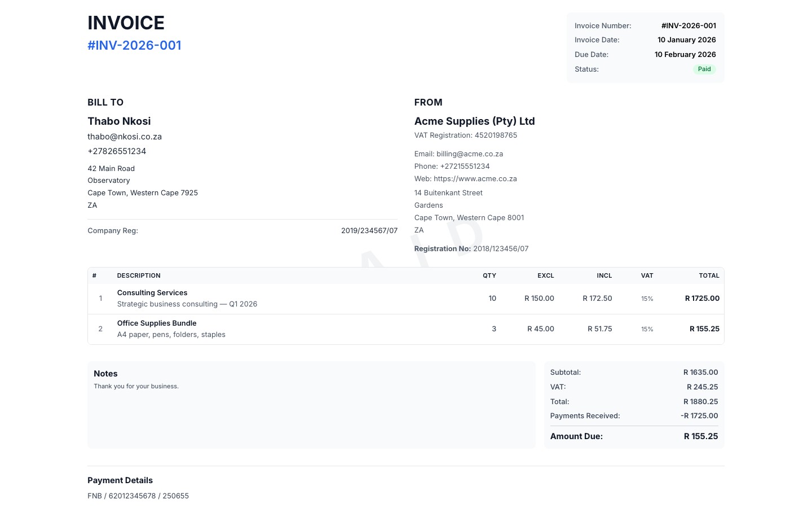
Task: Select the Notes text area
Action: point(311,405)
